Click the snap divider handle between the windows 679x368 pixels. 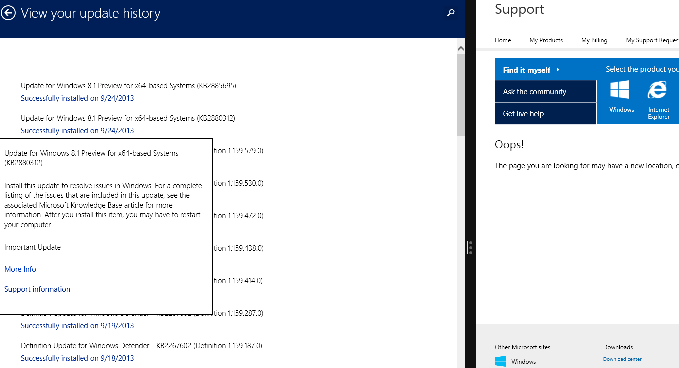(470, 247)
